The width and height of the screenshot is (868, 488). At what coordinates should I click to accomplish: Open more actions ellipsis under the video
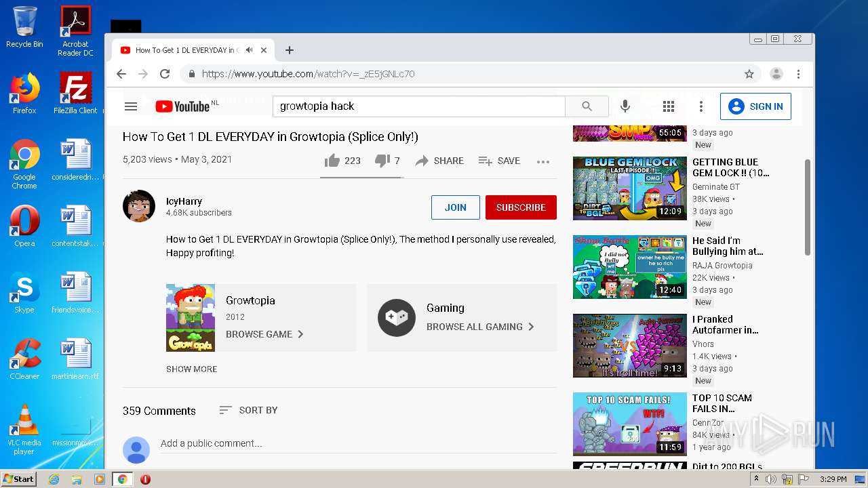pos(542,161)
